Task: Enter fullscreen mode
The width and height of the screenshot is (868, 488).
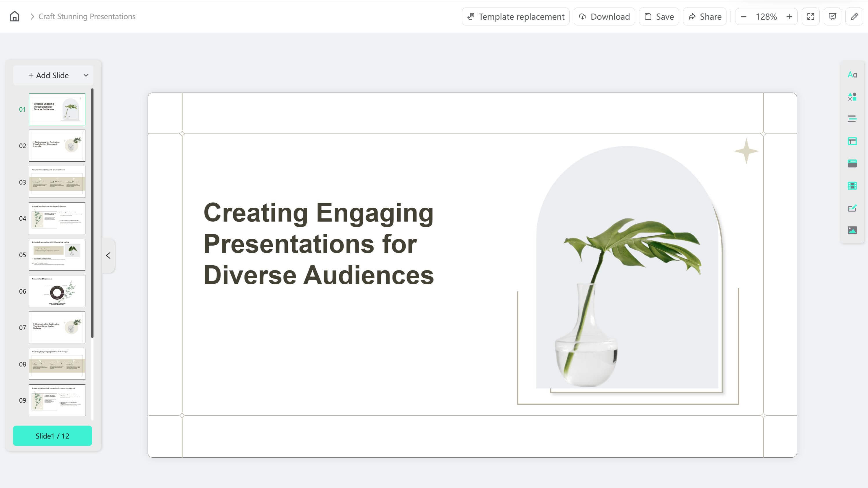Action: tap(810, 16)
